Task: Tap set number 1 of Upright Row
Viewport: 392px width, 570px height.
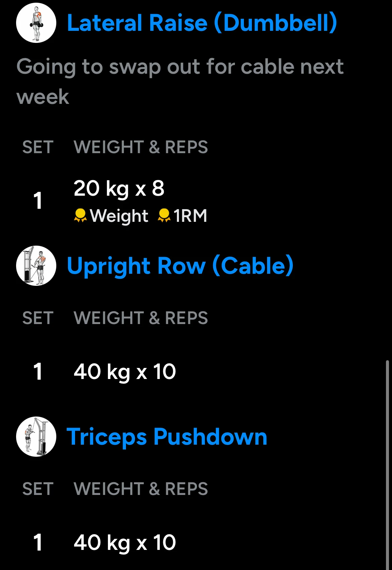Action: point(38,372)
